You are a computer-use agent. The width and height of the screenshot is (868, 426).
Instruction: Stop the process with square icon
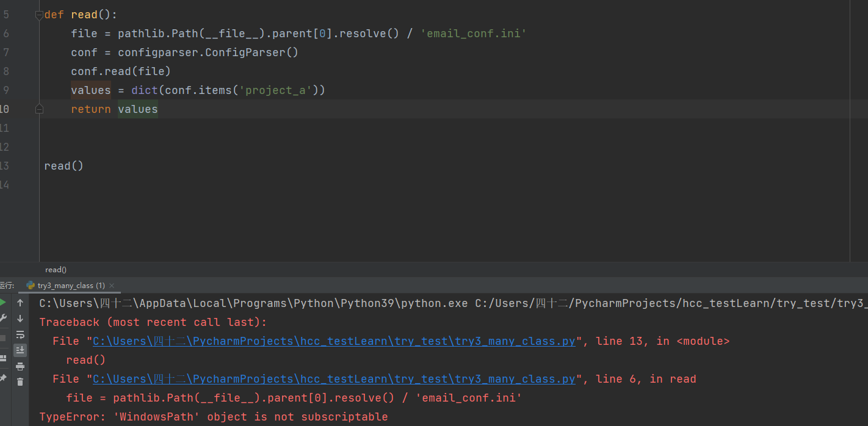coord(3,338)
